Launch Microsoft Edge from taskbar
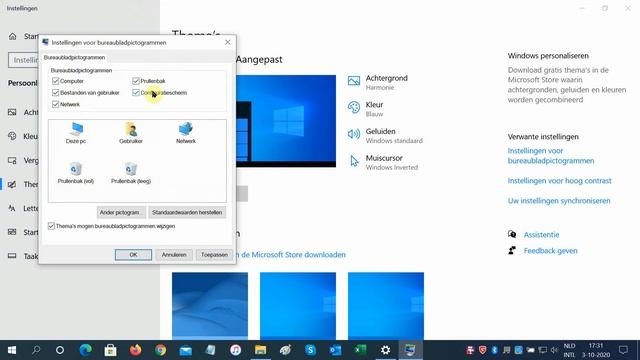This screenshot has height=360, width=640. tap(85, 350)
